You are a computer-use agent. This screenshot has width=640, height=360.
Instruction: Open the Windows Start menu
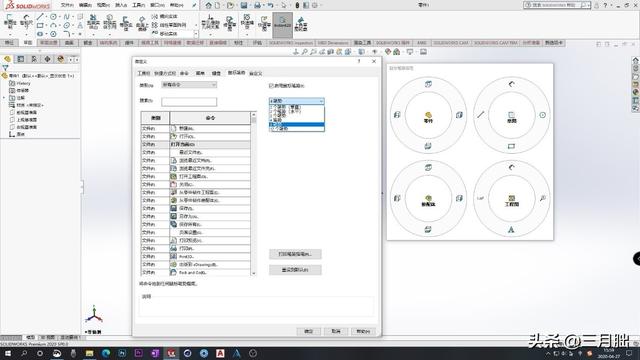[7, 353]
